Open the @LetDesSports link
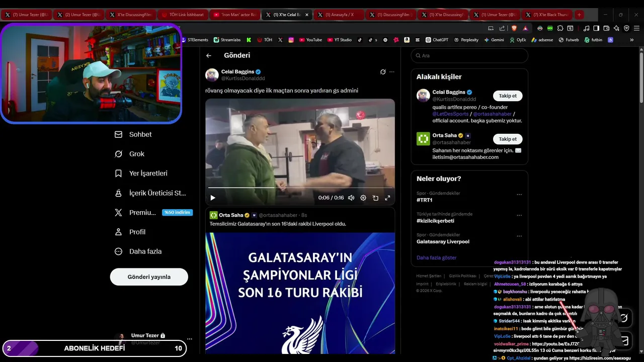The height and width of the screenshot is (362, 644). pos(450,114)
